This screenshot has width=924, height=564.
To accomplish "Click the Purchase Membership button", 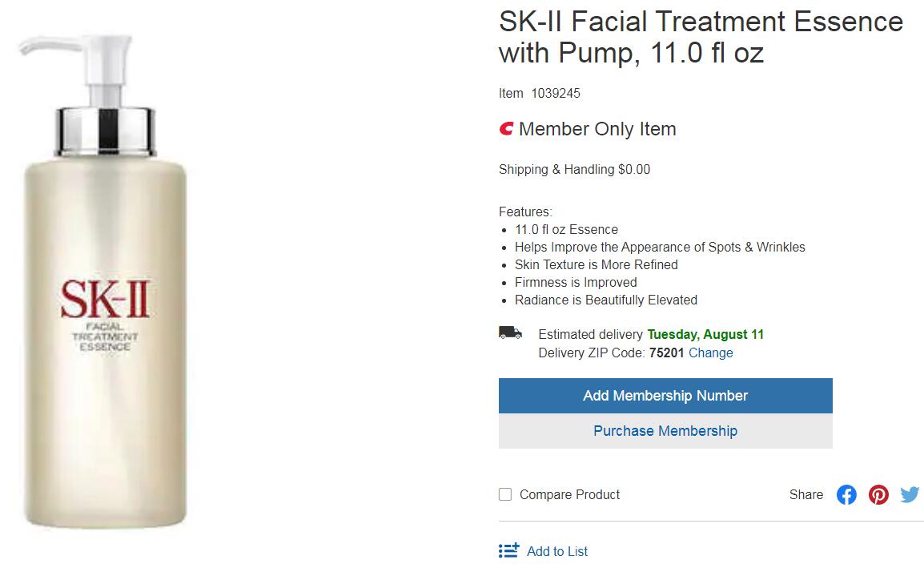I will [665, 431].
